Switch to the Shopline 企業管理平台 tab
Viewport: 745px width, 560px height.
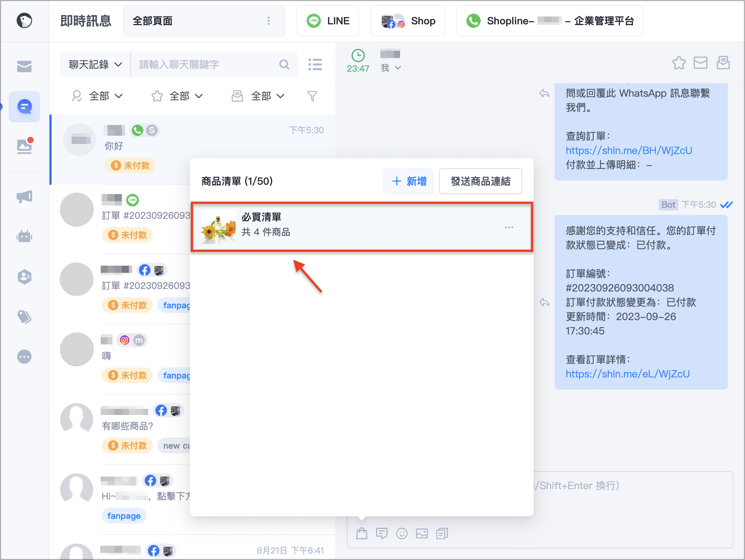[x=550, y=21]
